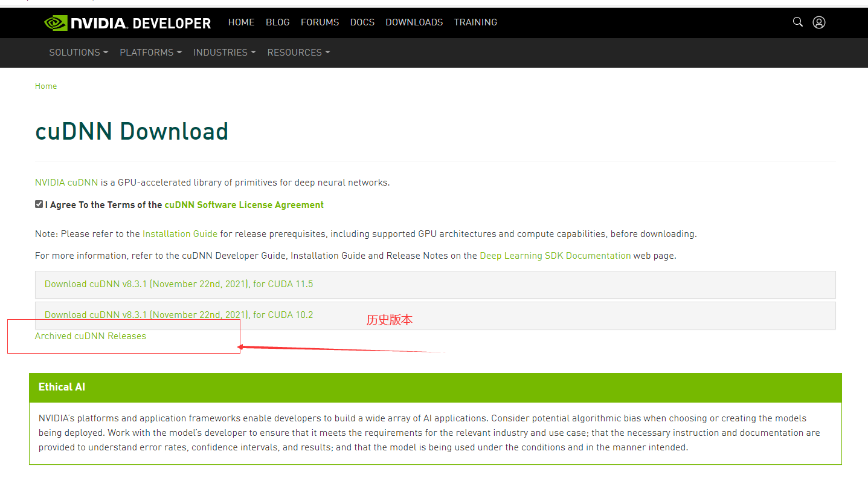
Task: Expand the SOLUTIONS dropdown menu
Action: [x=79, y=53]
